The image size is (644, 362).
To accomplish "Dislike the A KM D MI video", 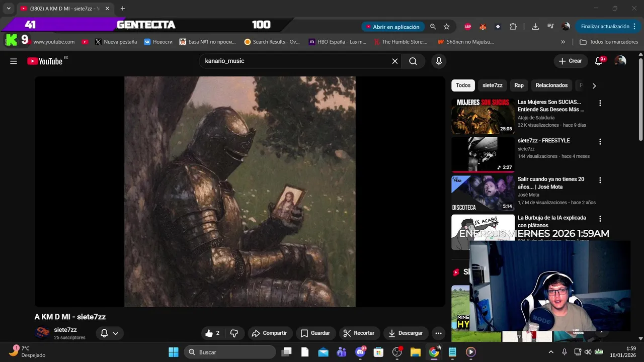I will pyautogui.click(x=234, y=333).
